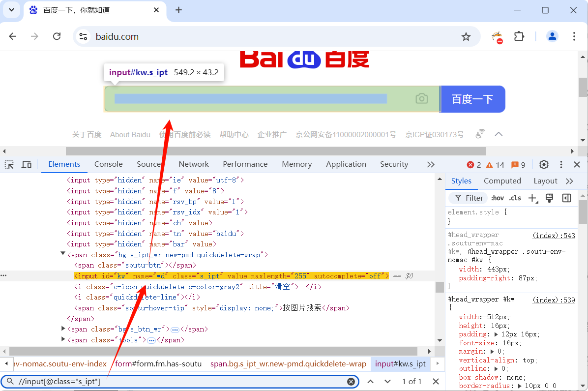588x391 pixels.
Task: Go to next search match
Action: point(388,382)
